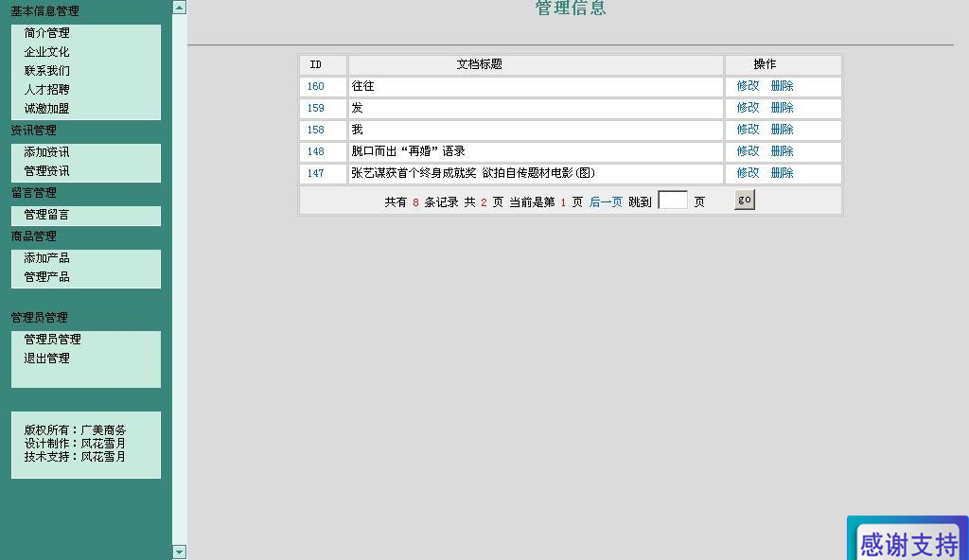Viewport: 969px width, 560px height.
Task: Open record ID 158
Action: [x=316, y=130]
